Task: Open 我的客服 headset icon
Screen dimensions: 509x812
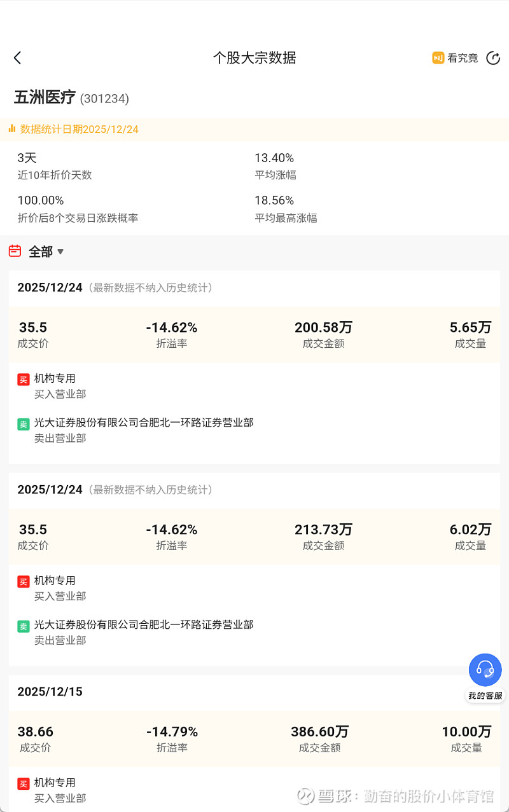Action: (x=485, y=670)
